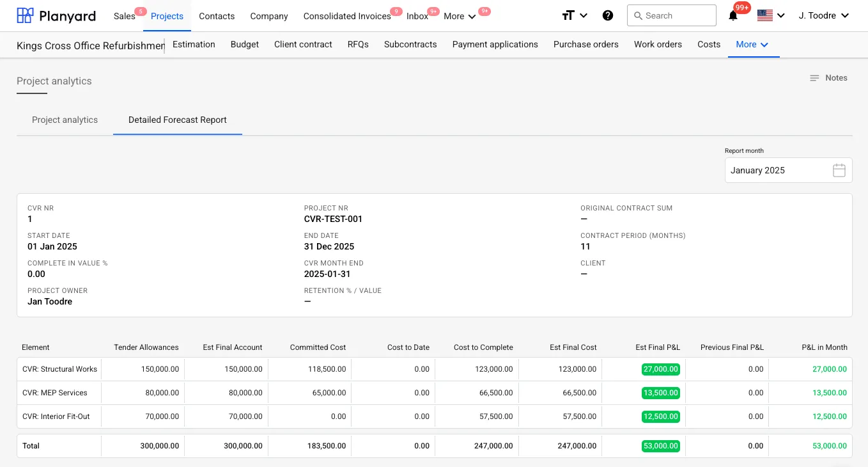Click the Planyard logo icon
Screen dimensions: 868x467
coord(25,16)
